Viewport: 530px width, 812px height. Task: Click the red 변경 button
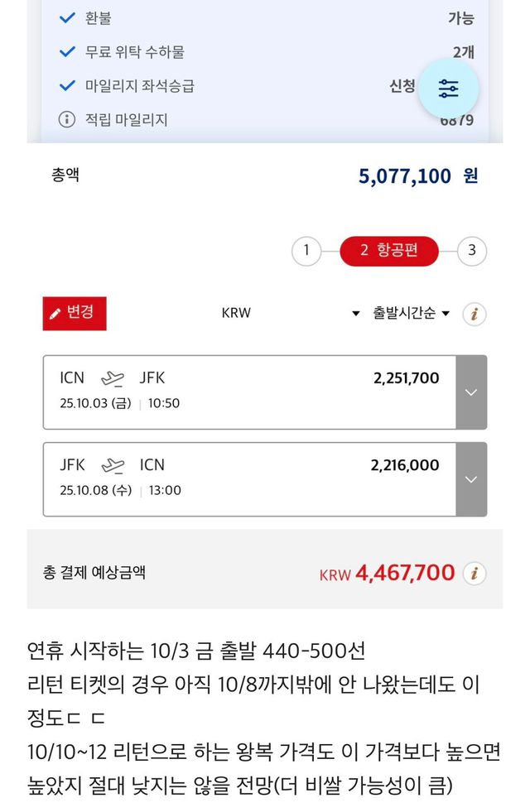[x=75, y=313]
